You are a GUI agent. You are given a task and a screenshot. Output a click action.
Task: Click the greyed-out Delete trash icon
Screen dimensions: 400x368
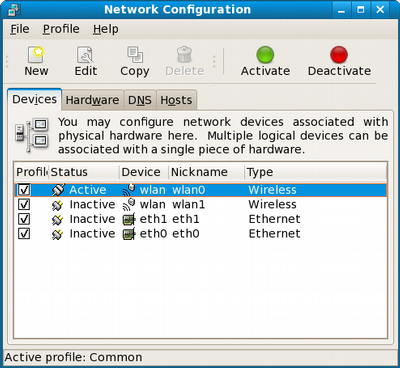184,54
